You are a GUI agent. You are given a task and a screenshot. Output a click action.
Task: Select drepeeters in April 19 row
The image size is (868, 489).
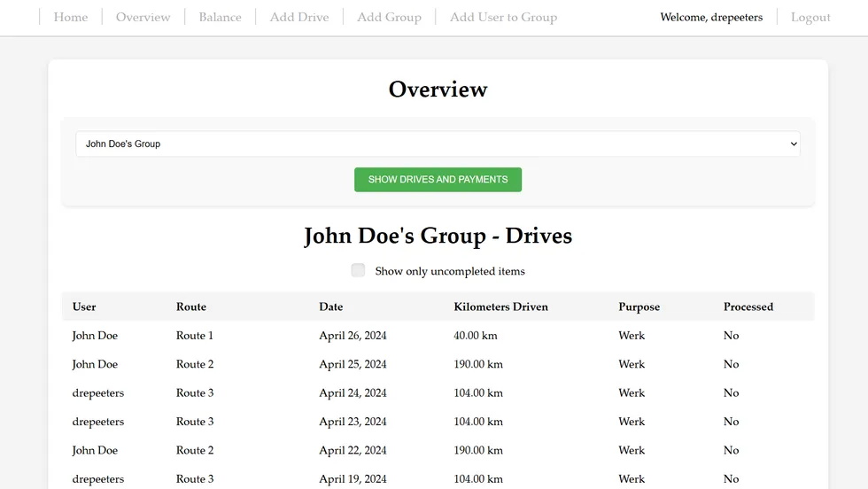[x=98, y=479]
